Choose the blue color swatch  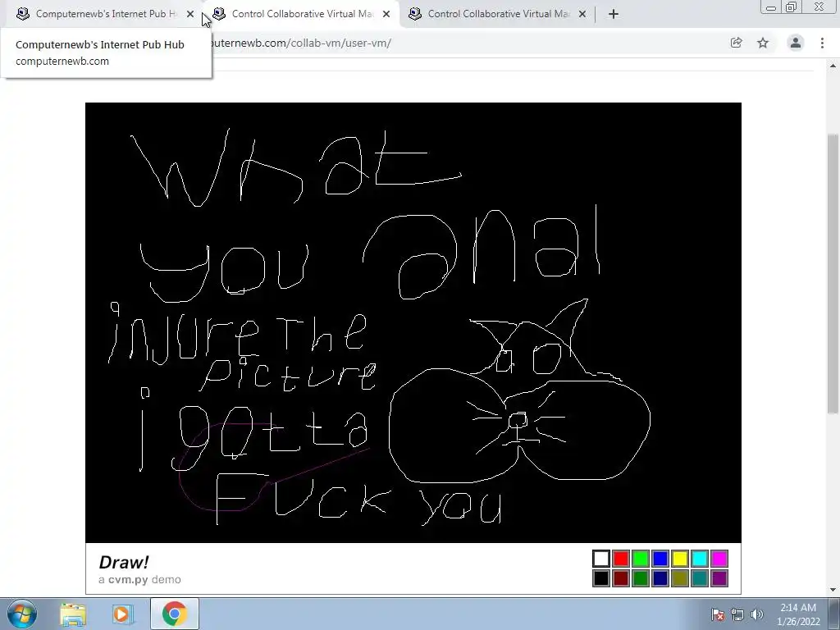pos(660,559)
